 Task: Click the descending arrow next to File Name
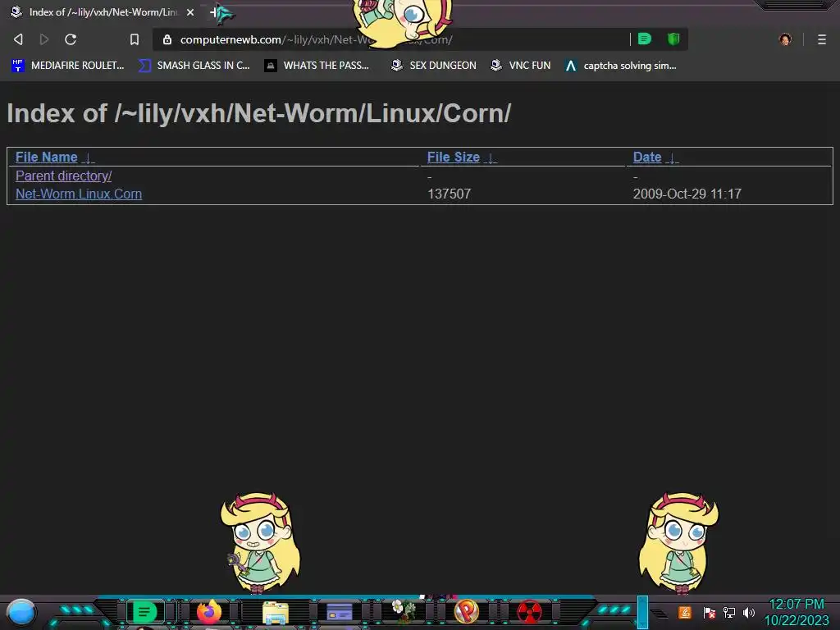89,158
